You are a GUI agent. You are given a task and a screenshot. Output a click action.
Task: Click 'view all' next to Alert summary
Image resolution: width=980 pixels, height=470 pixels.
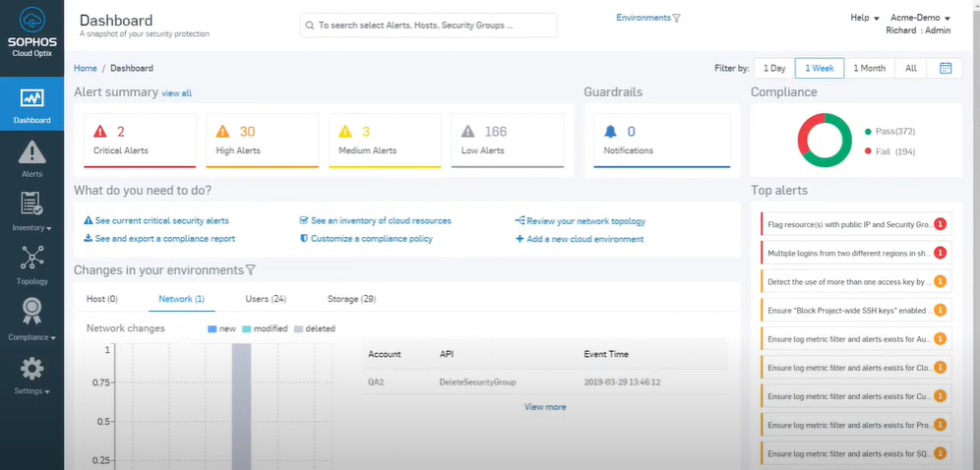177,93
